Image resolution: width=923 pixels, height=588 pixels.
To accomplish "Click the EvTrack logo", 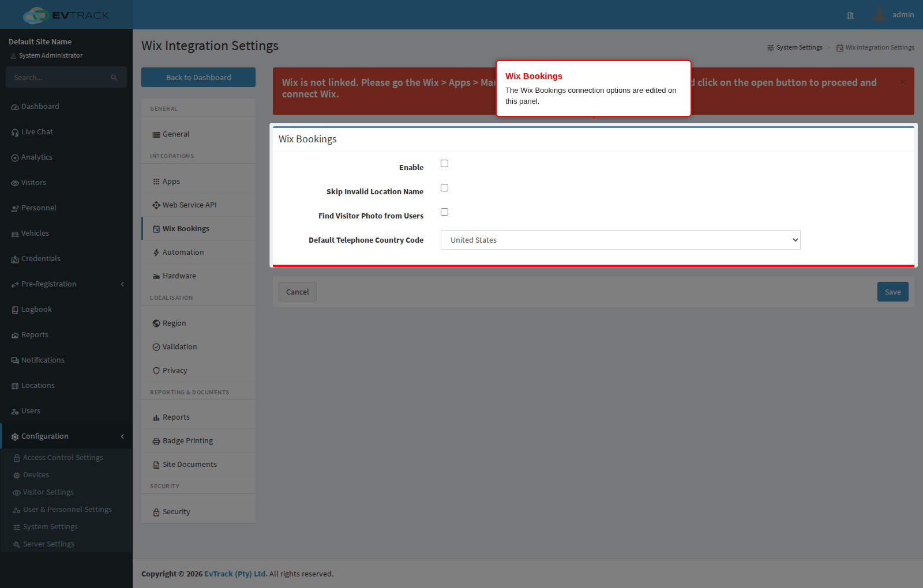I will click(x=66, y=15).
